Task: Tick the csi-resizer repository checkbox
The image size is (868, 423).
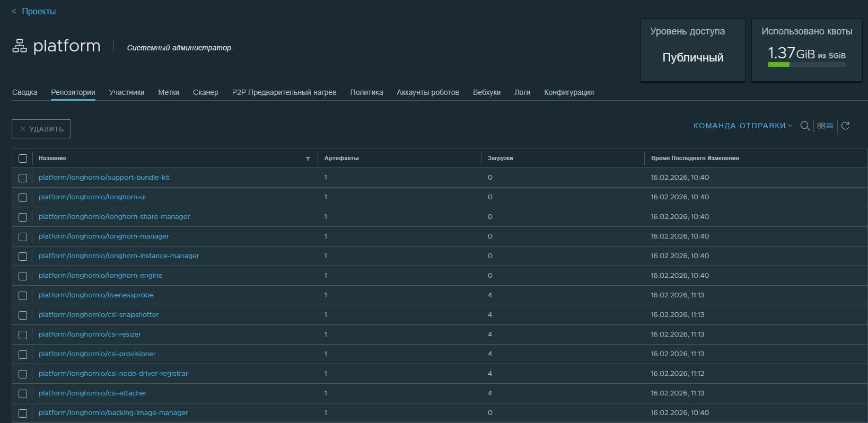Action: click(x=23, y=334)
